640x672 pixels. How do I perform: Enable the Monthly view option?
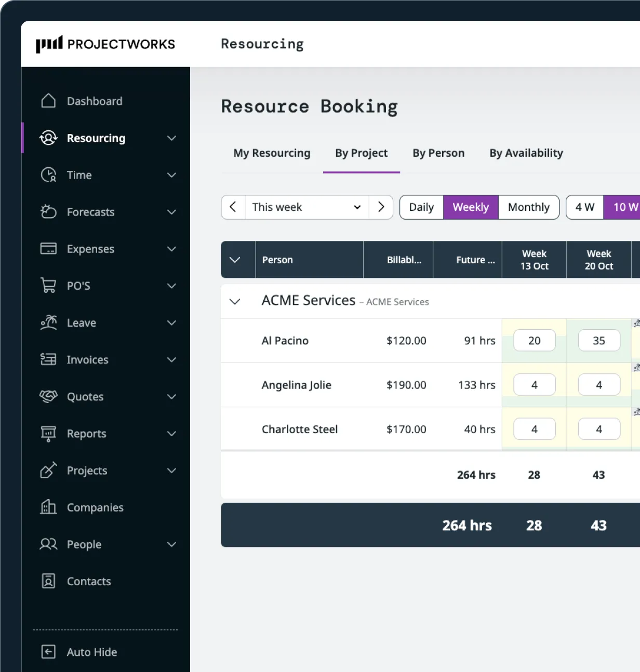(x=528, y=207)
